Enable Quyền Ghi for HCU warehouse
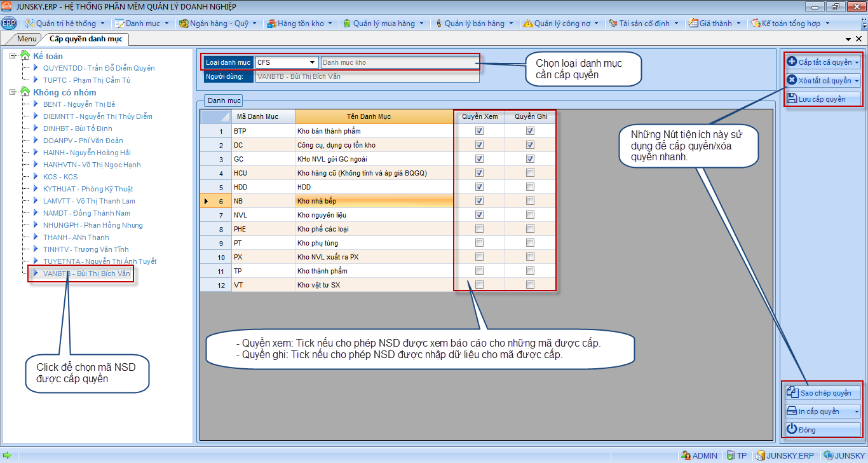Viewport: 868px width, 463px height. [x=530, y=173]
